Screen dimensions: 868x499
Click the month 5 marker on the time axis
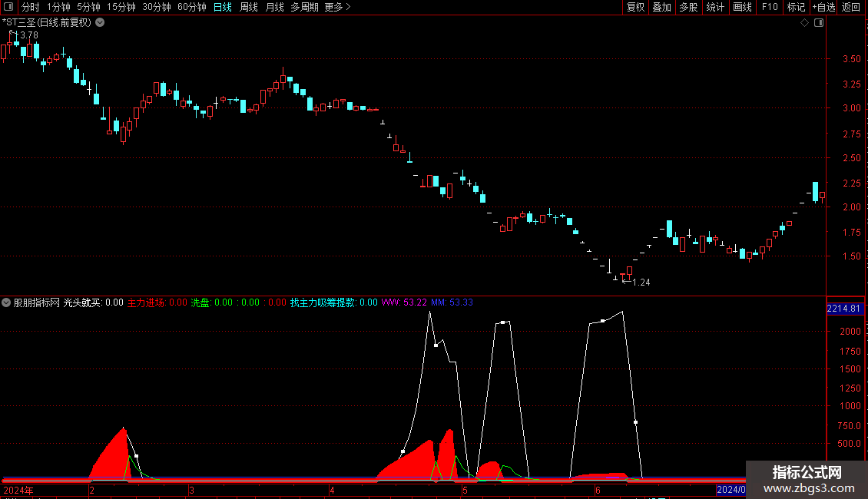coord(465,490)
